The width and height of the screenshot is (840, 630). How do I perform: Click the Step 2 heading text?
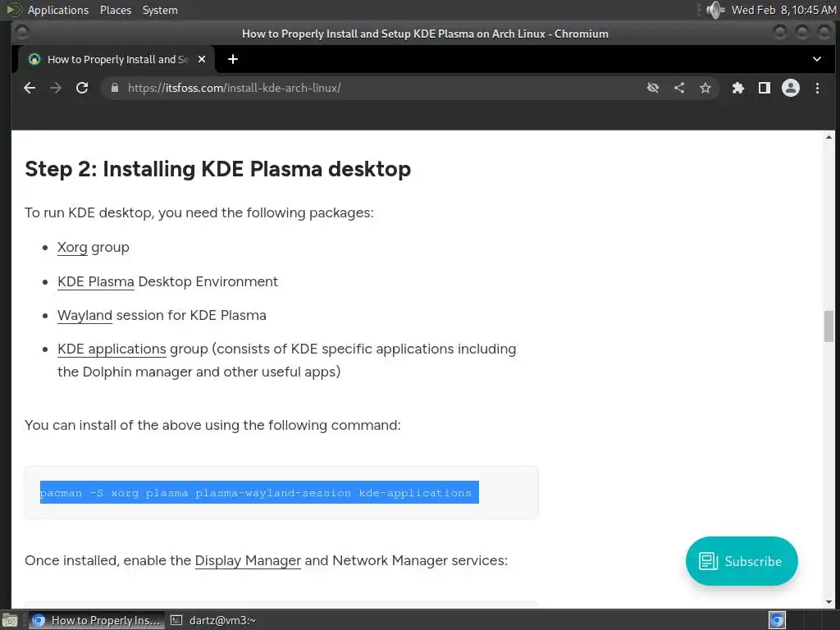[x=218, y=169]
